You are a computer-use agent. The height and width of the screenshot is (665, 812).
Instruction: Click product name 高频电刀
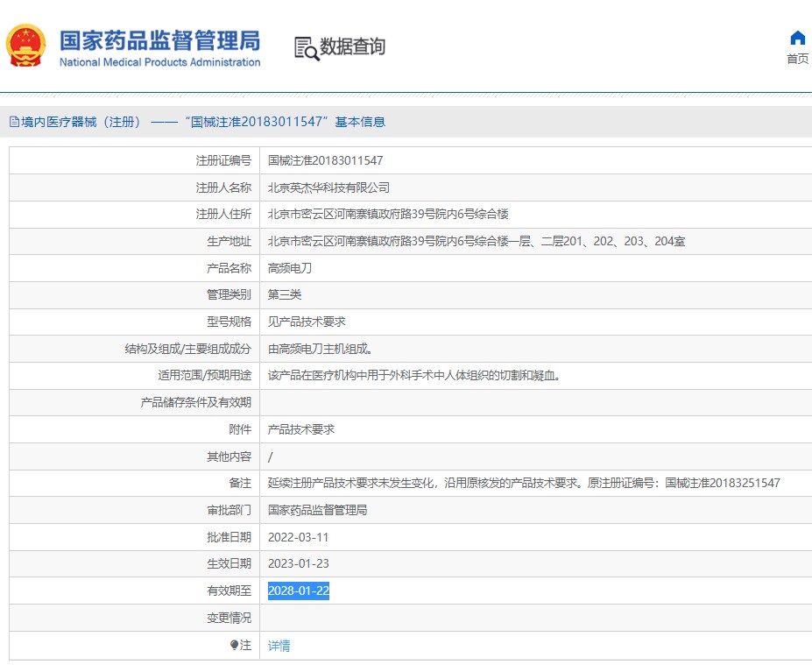click(x=289, y=268)
